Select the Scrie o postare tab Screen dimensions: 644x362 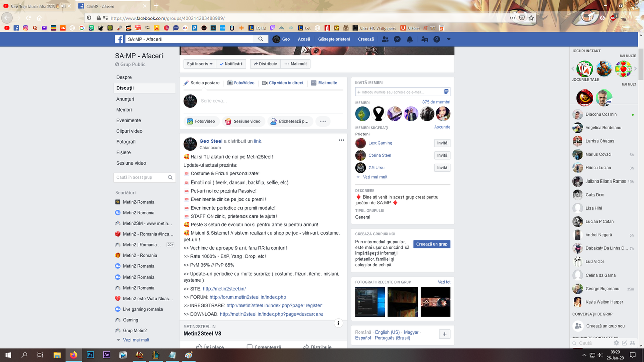point(201,83)
